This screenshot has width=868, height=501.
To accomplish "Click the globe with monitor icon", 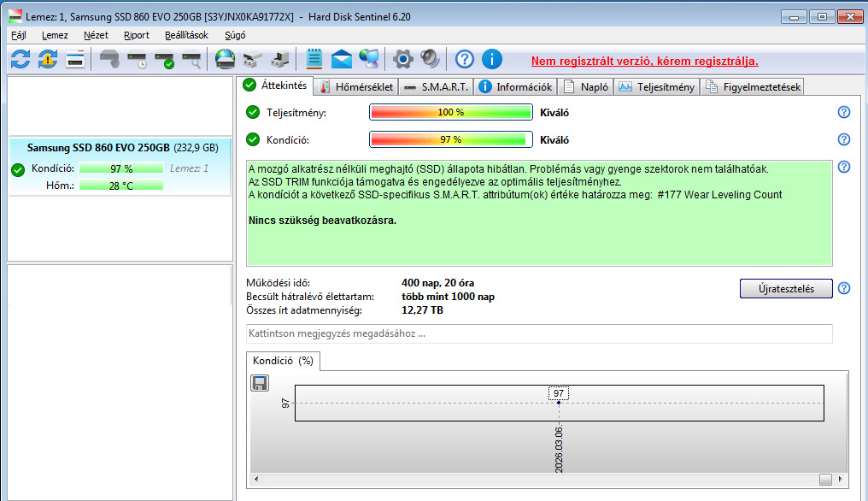I will tap(369, 59).
